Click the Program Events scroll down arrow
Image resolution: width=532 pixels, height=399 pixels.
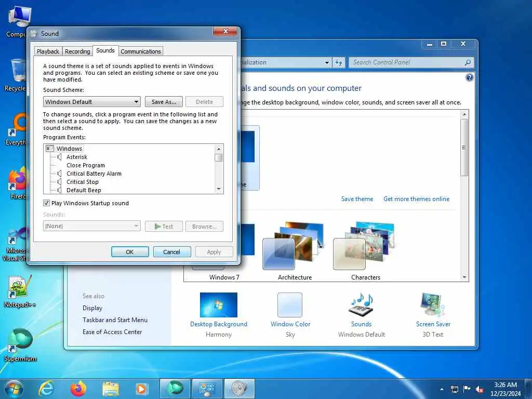point(219,189)
